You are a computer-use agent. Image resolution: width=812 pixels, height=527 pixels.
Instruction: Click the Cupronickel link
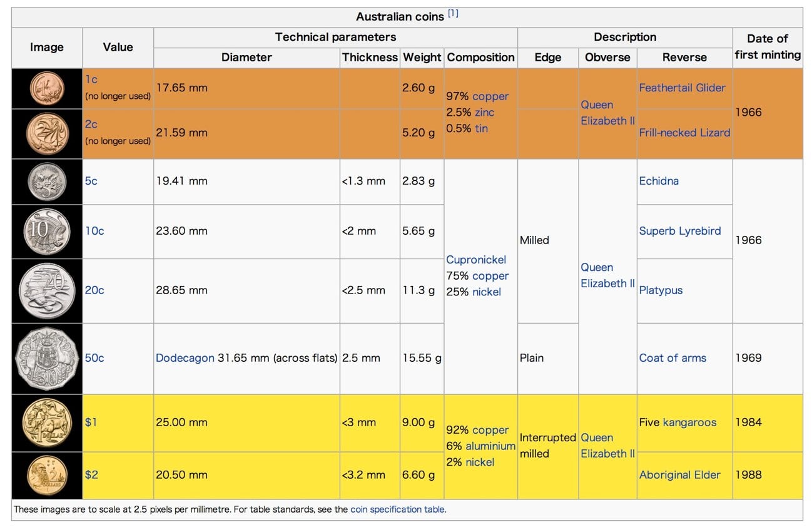[x=476, y=260]
